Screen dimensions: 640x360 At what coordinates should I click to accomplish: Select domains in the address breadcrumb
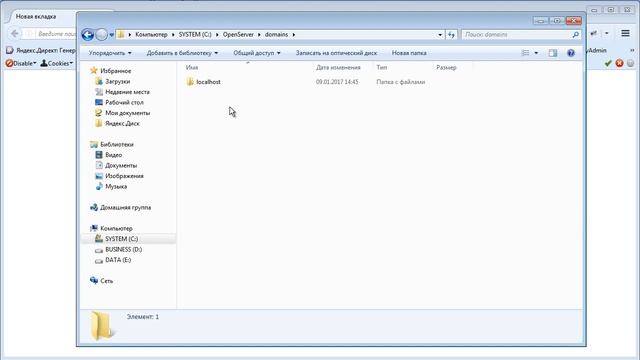pyautogui.click(x=276, y=35)
